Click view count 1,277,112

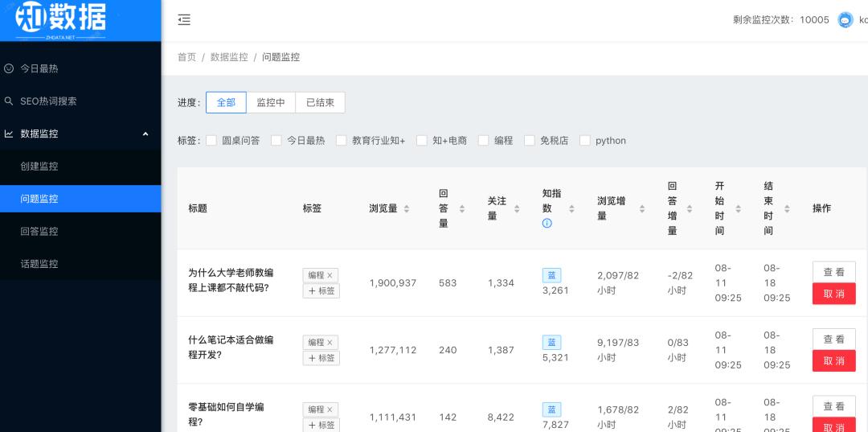(393, 350)
